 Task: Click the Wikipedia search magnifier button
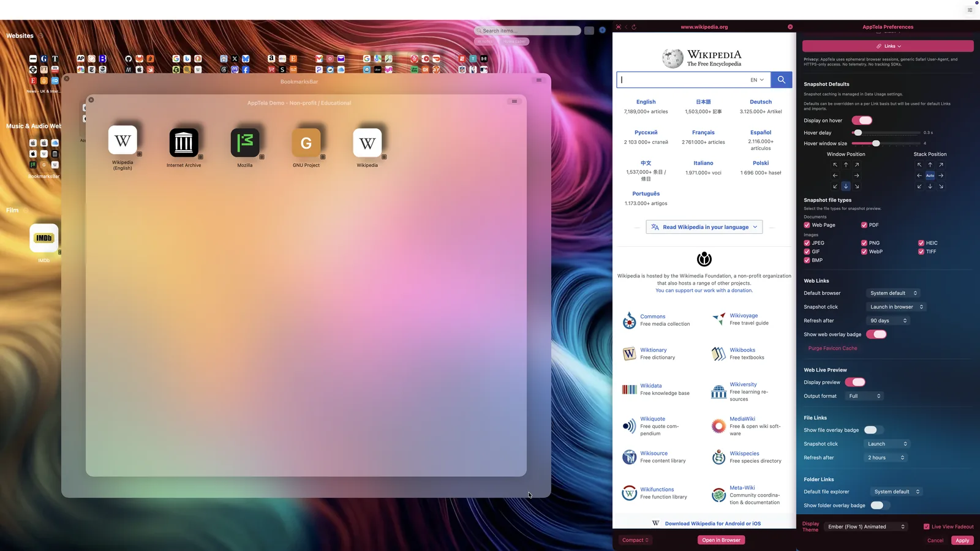tap(782, 80)
